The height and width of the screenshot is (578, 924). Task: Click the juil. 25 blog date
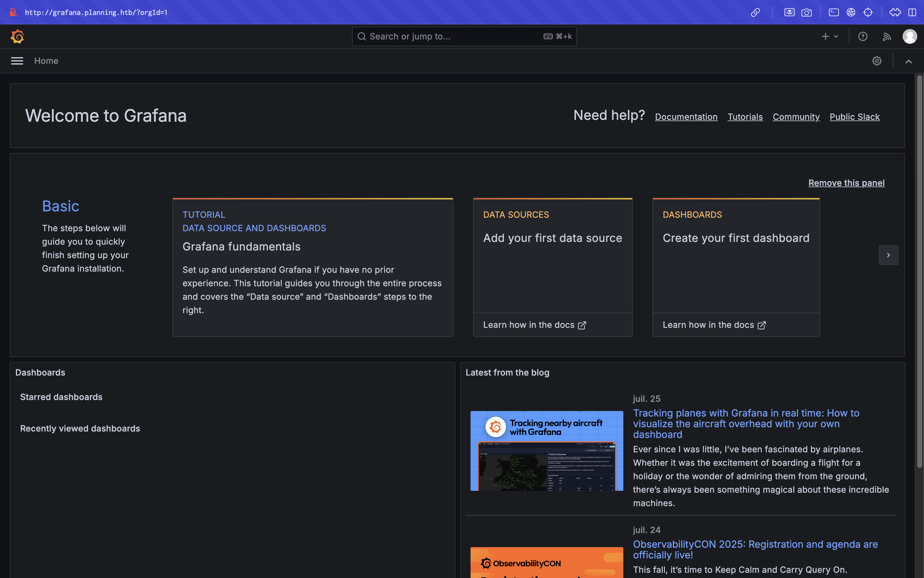tap(647, 399)
